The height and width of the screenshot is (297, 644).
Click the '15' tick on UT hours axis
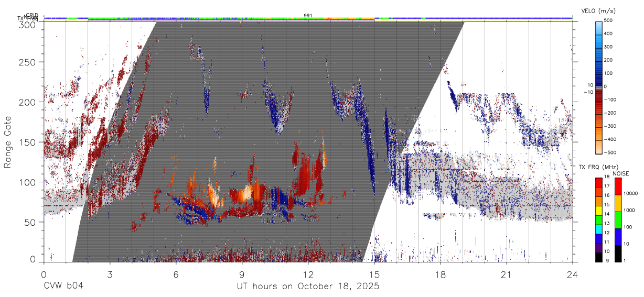(x=374, y=274)
